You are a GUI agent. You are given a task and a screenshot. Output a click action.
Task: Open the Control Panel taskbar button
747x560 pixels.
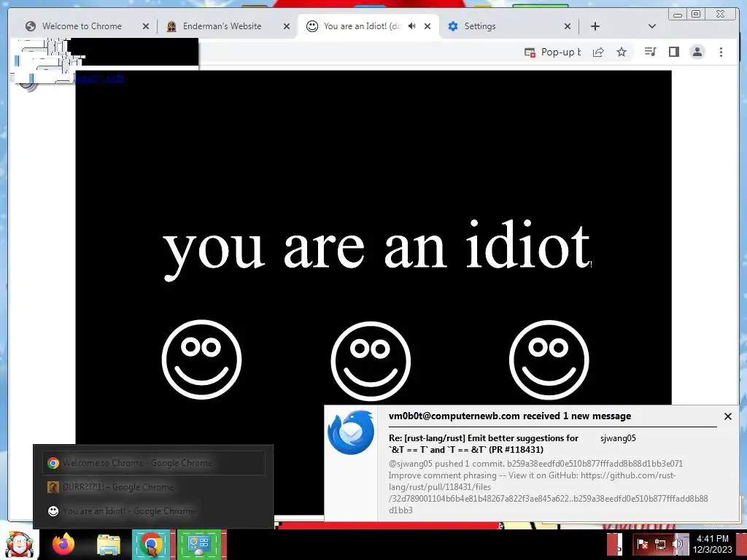(200, 544)
